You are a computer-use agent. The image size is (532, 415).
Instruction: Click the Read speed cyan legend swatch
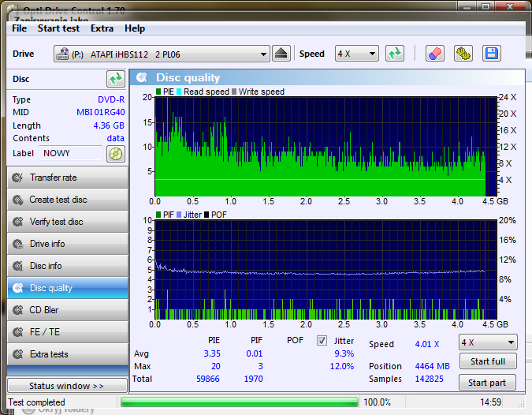(179, 92)
